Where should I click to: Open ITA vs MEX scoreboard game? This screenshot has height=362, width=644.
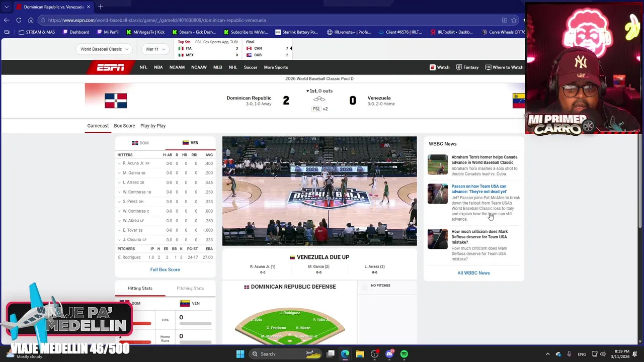click(x=208, y=49)
